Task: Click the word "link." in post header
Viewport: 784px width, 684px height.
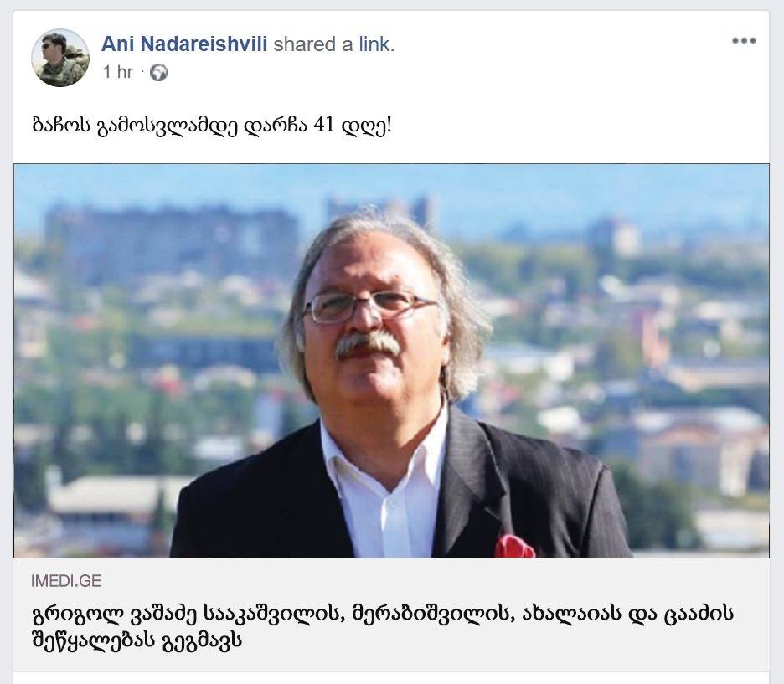Action: pos(376,44)
